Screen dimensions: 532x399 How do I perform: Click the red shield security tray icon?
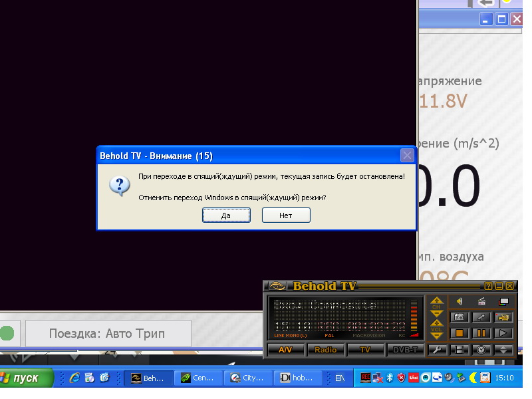pyautogui.click(x=402, y=378)
